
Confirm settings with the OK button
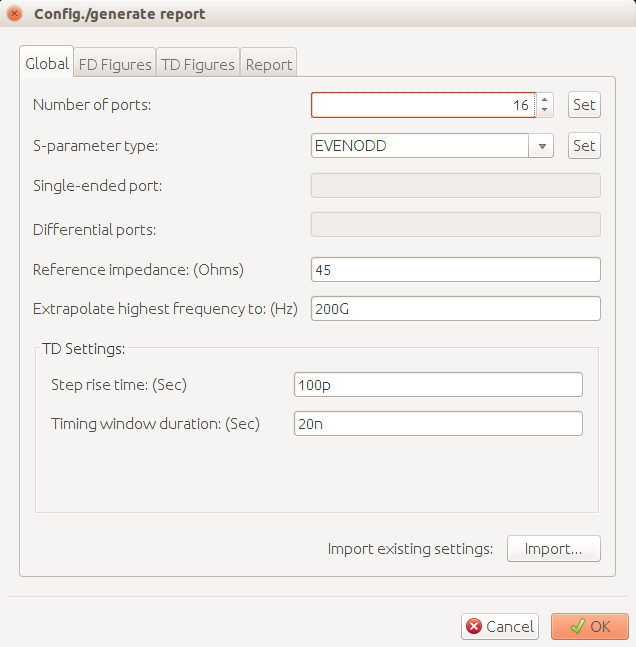[x=589, y=626]
